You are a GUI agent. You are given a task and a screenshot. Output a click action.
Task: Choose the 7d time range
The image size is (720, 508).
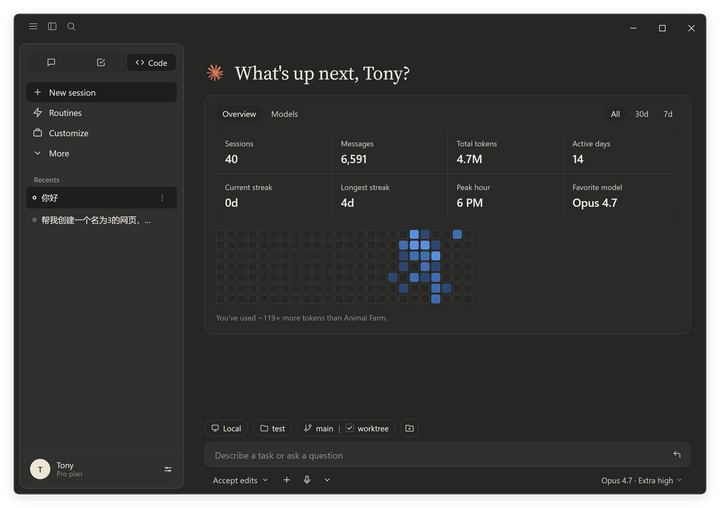[668, 114]
